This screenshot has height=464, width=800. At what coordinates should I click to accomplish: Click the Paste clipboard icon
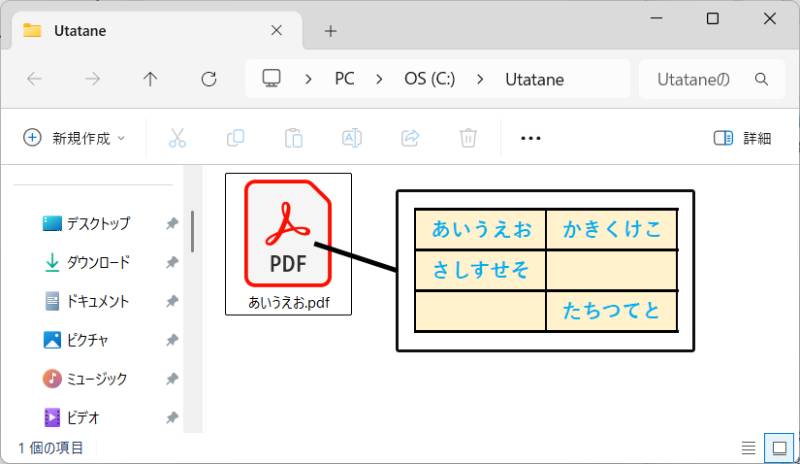click(293, 138)
